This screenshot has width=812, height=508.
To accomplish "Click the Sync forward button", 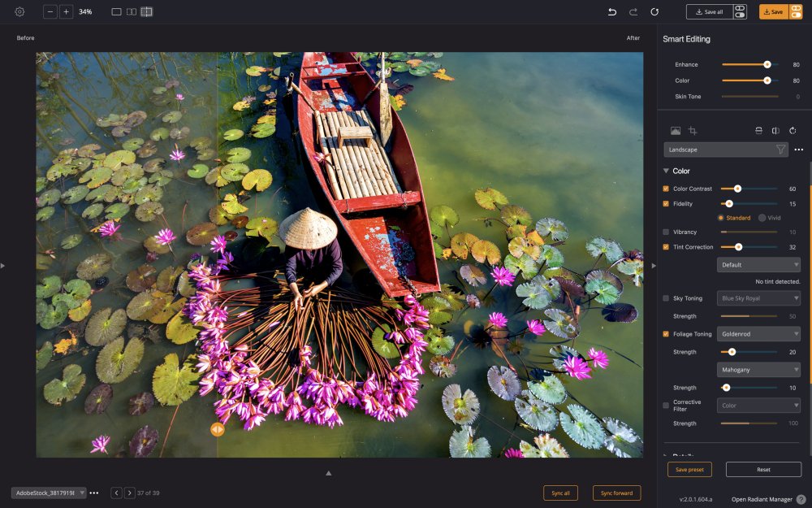I will click(x=616, y=493).
